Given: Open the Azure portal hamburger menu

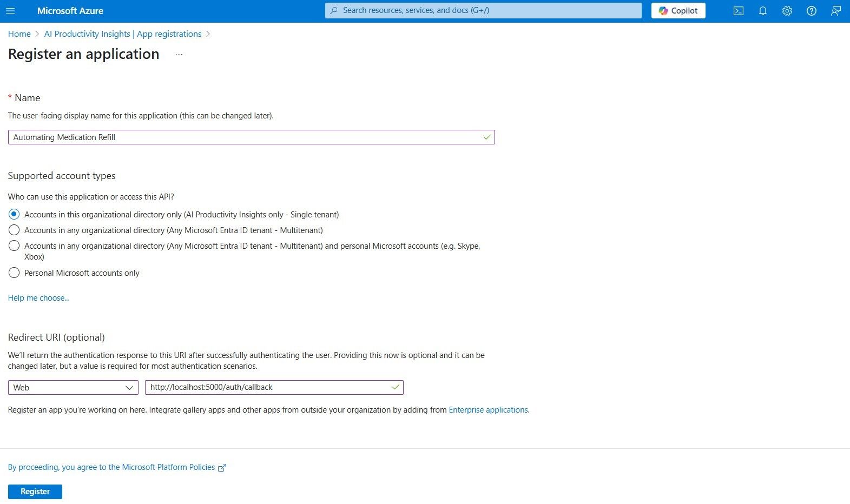Looking at the screenshot, I should [x=10, y=11].
